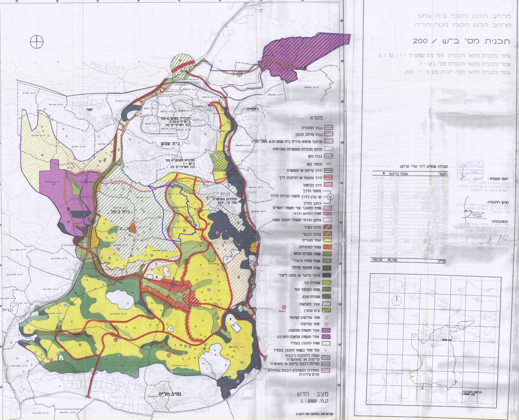
Task: Click the legend swatch for מרכז העיר
Action: (x=327, y=227)
